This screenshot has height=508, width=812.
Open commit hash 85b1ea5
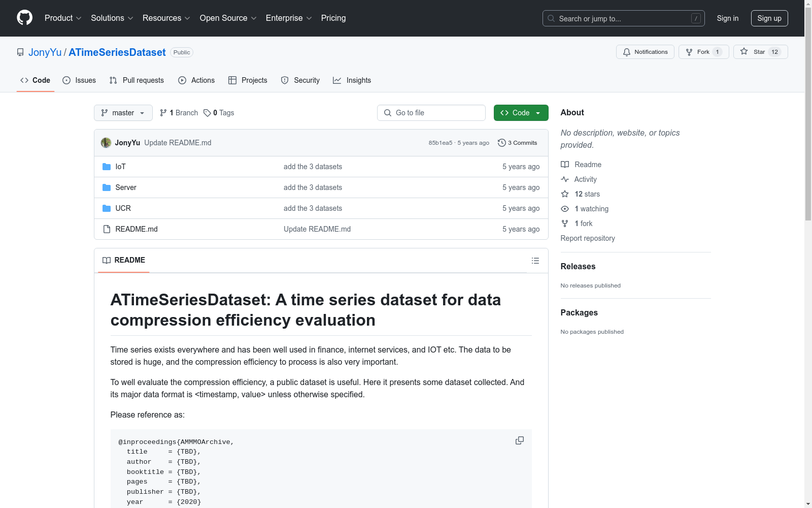pyautogui.click(x=441, y=143)
